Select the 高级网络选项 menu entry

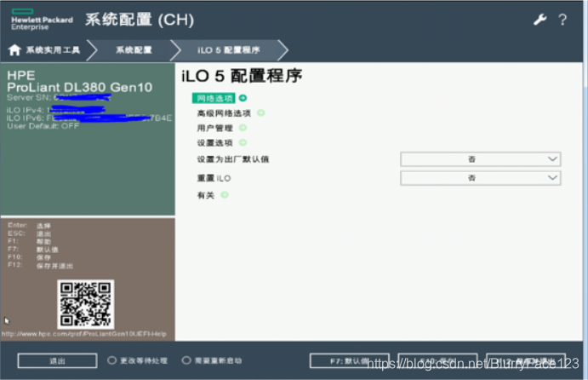click(x=224, y=113)
